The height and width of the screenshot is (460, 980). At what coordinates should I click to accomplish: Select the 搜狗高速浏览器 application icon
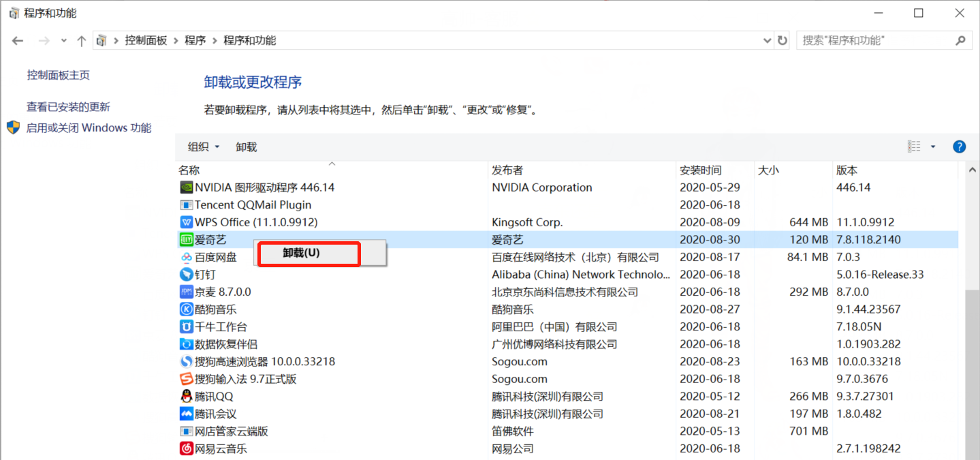point(187,361)
